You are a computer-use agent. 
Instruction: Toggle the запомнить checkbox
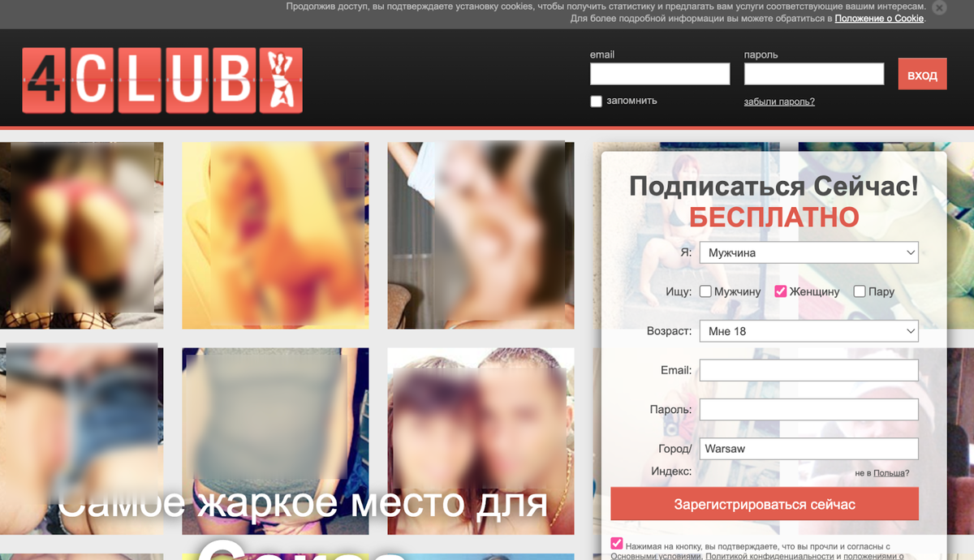597,101
